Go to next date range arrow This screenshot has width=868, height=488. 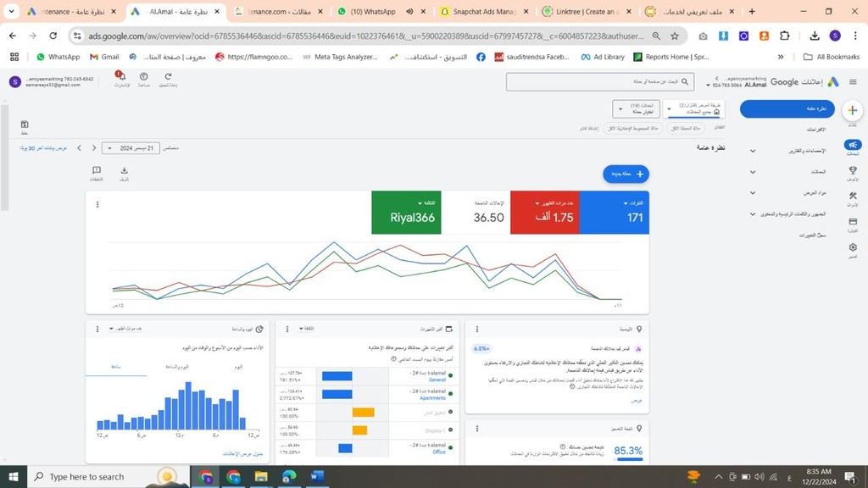[79, 147]
